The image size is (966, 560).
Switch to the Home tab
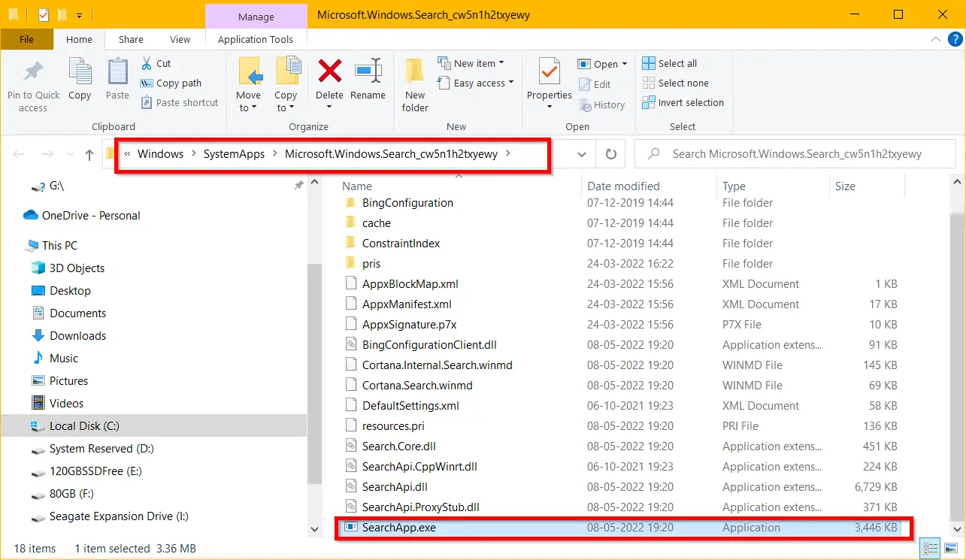(79, 40)
